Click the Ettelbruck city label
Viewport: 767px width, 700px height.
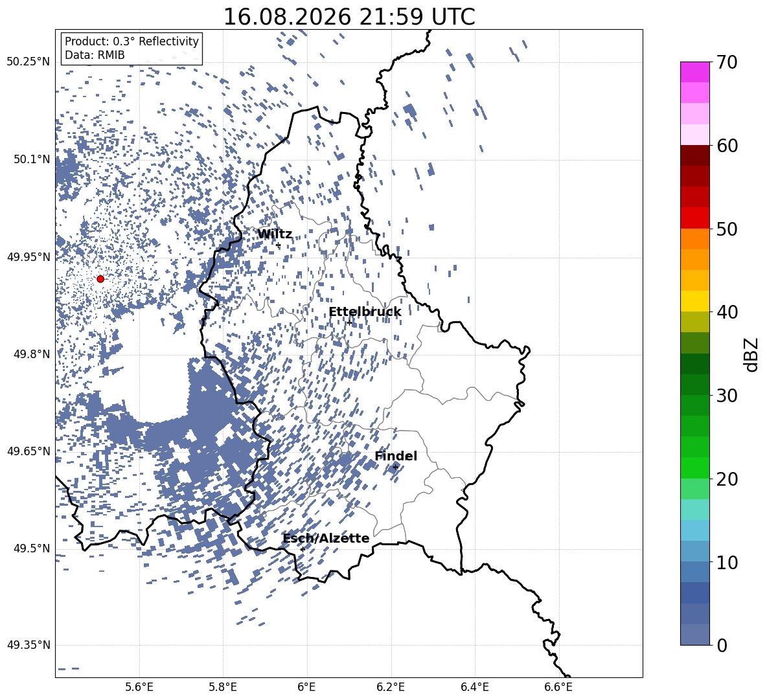point(365,312)
